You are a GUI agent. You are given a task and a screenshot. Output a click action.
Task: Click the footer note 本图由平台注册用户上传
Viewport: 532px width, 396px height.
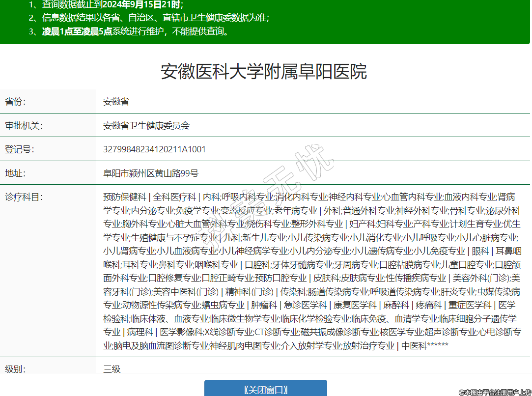click(x=494, y=392)
